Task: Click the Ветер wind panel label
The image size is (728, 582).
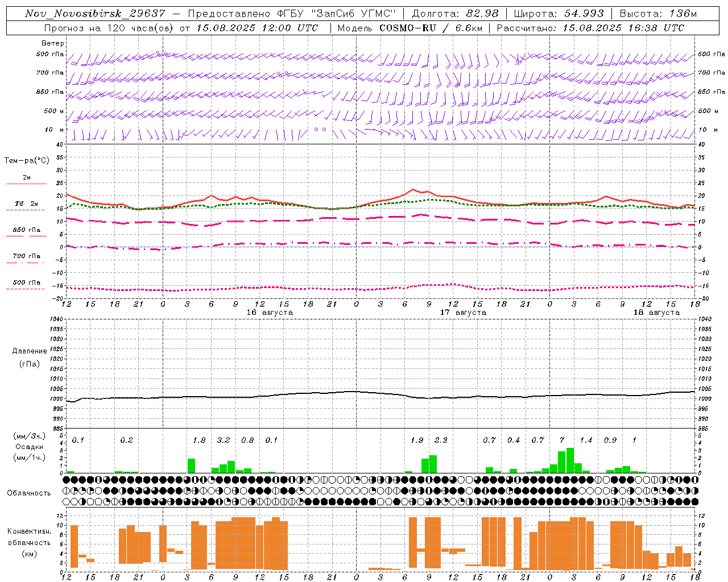Action: pyautogui.click(x=53, y=43)
